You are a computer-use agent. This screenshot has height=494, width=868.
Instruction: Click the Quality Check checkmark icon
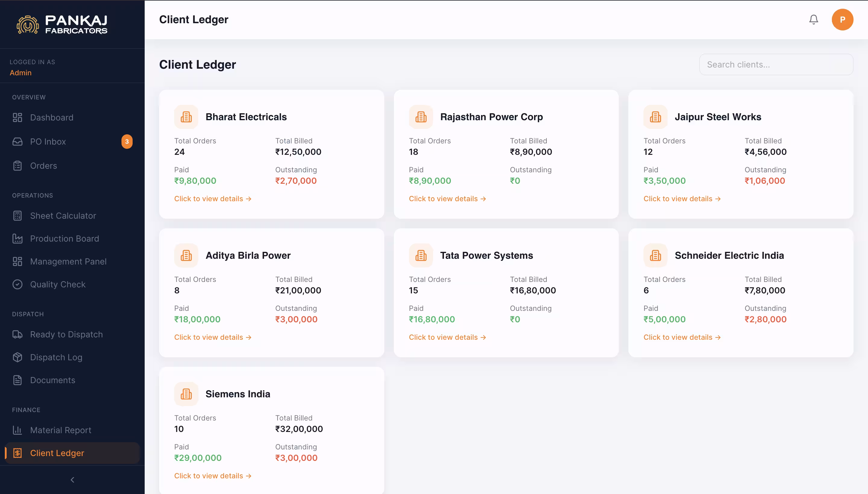click(x=18, y=284)
